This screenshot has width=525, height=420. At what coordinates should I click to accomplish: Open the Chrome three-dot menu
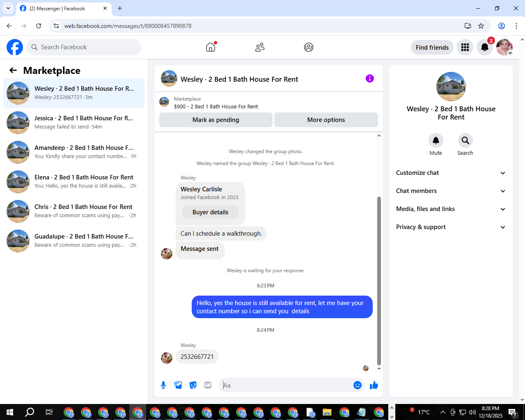[x=516, y=26]
